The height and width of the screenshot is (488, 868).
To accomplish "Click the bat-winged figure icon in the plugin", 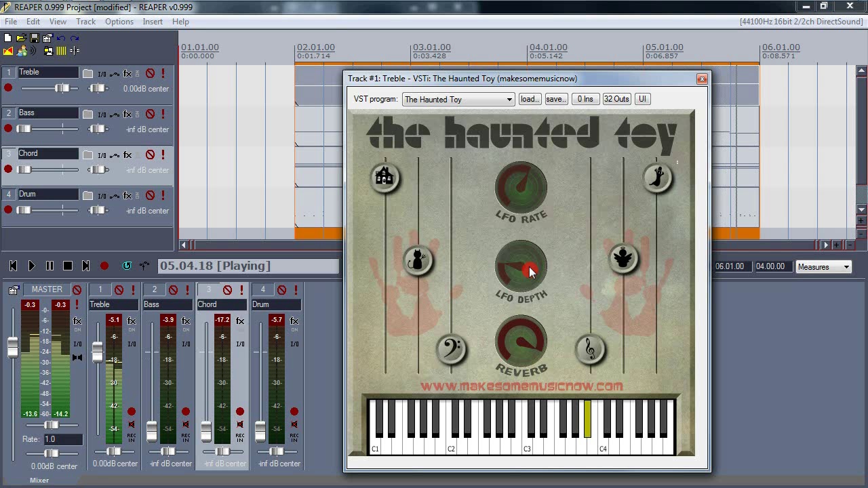I will click(x=623, y=258).
